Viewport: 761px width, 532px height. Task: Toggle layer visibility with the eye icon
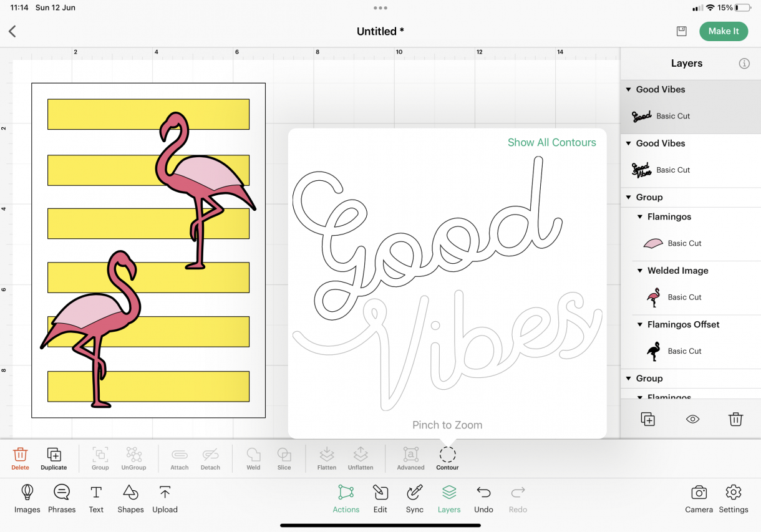coord(692,419)
